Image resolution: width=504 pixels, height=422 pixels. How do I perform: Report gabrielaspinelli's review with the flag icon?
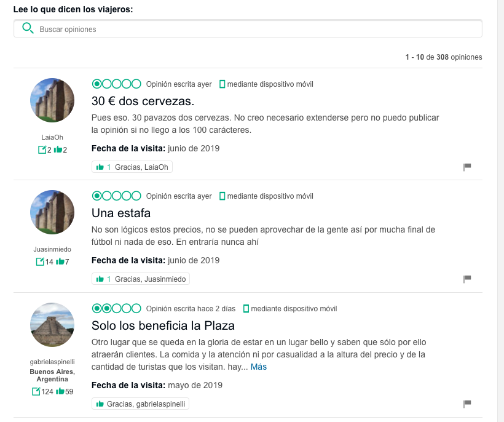pos(467,404)
